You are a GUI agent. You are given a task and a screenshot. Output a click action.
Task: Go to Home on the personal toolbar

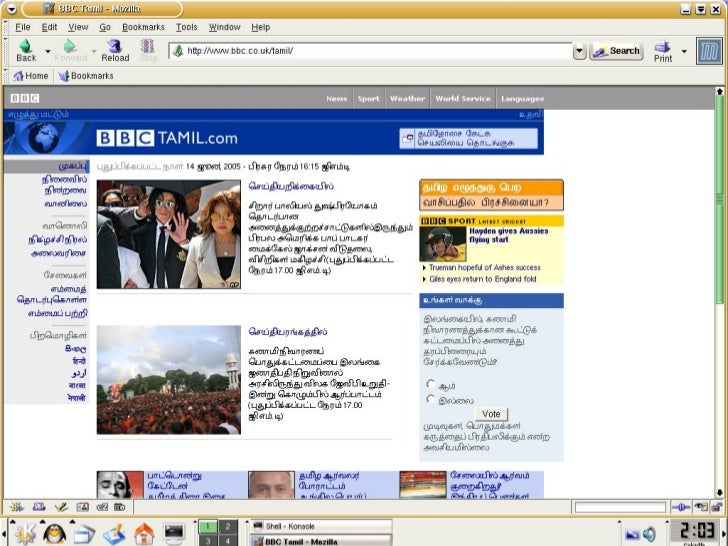coord(31,76)
